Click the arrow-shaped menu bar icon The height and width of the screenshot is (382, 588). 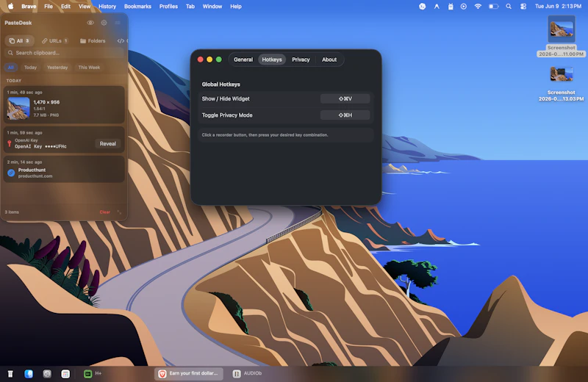click(x=437, y=7)
